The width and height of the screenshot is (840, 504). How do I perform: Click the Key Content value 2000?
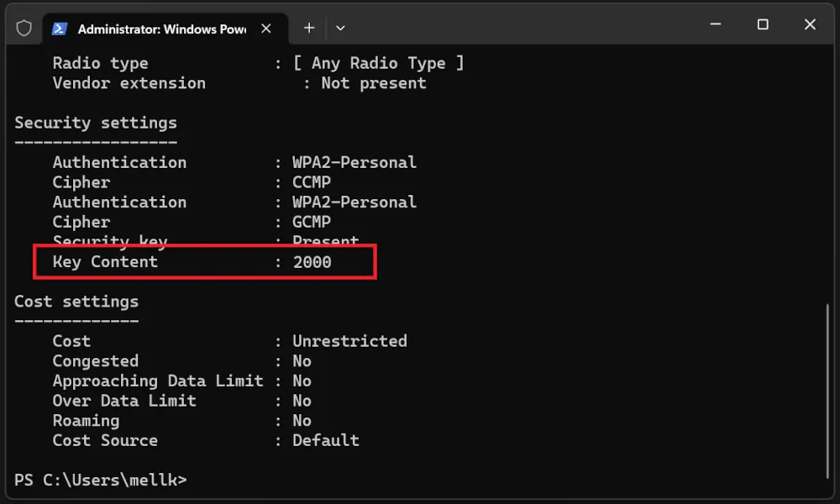tap(312, 262)
